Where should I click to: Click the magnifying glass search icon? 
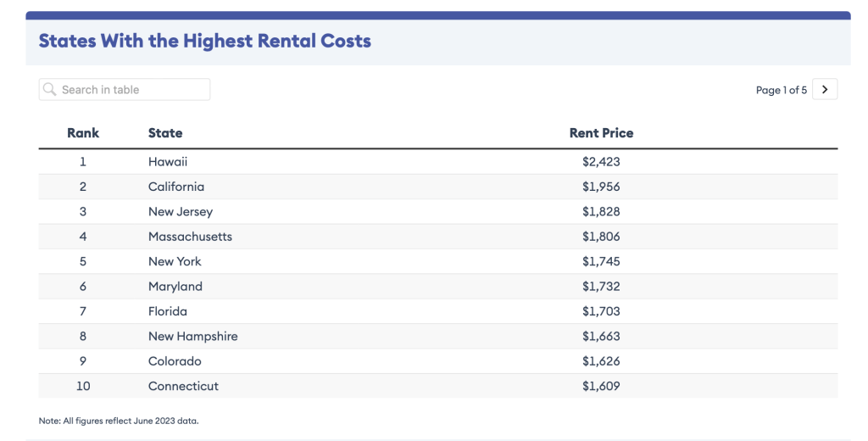coord(50,90)
